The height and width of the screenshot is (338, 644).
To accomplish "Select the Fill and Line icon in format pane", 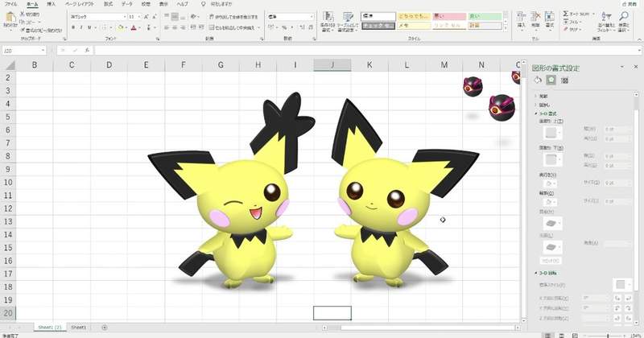I will (x=537, y=80).
